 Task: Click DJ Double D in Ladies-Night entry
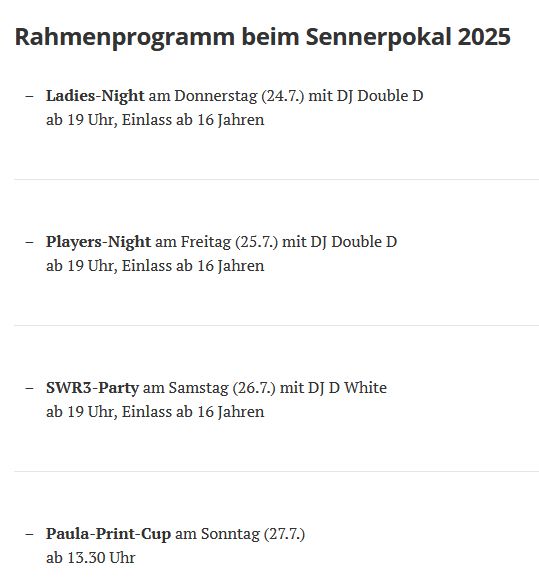[380, 96]
